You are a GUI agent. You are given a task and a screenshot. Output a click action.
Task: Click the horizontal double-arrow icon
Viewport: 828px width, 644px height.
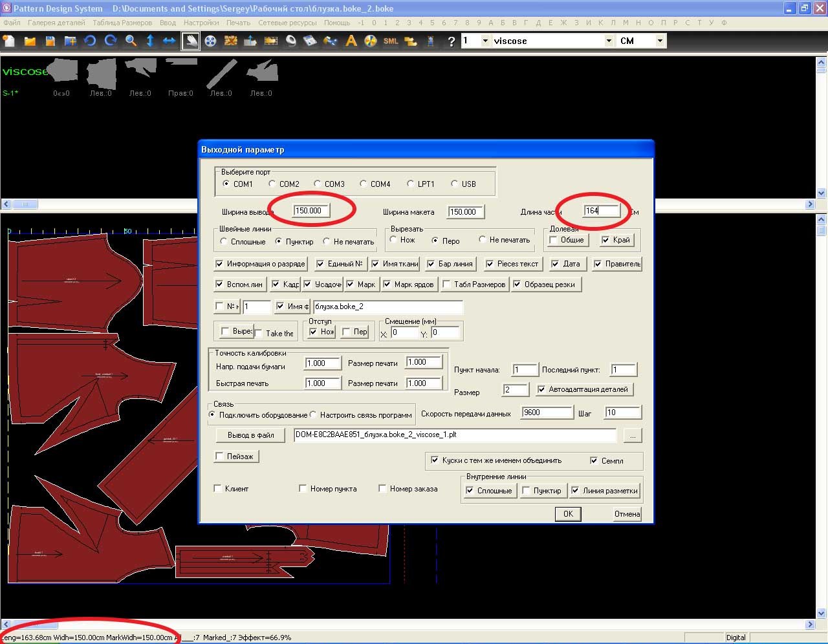coord(169,41)
